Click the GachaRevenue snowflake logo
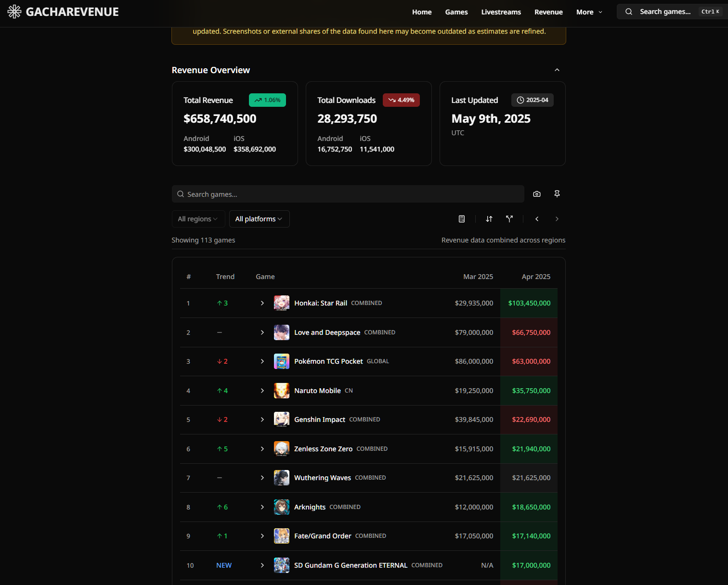Viewport: 728px width, 585px height. 14,12
